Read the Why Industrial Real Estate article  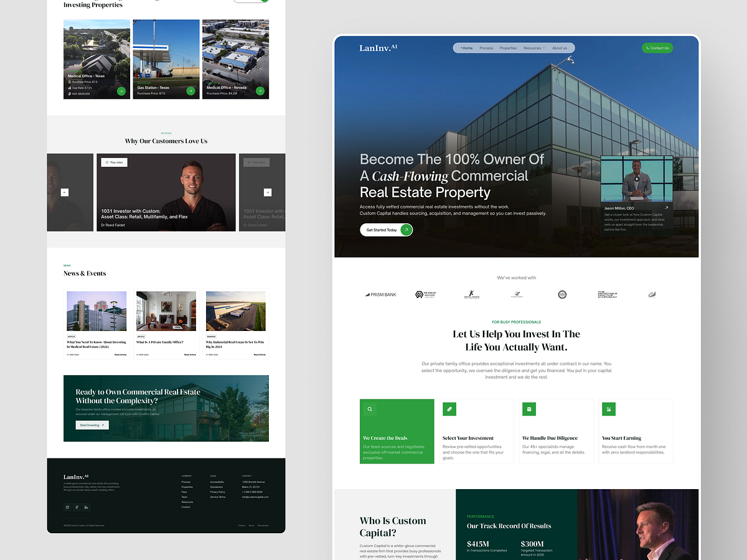coord(260,355)
